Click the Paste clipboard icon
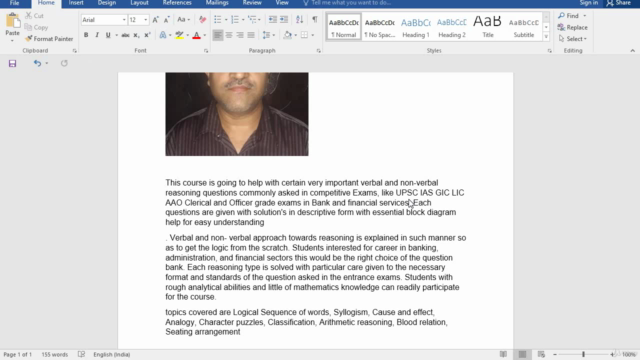Screen dimensions: 640x360 tap(12, 21)
